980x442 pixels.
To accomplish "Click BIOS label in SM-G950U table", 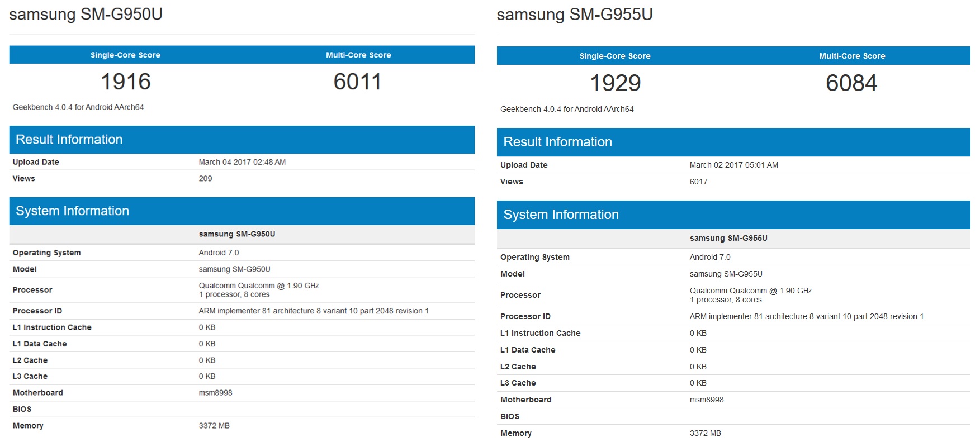I will (22, 409).
